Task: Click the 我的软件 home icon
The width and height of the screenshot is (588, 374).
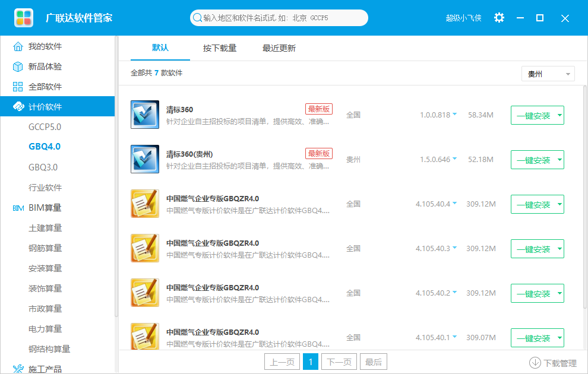Action: click(18, 46)
